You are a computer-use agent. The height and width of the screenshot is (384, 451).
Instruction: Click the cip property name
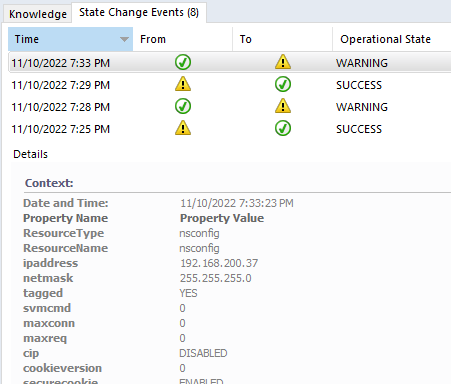(31, 353)
